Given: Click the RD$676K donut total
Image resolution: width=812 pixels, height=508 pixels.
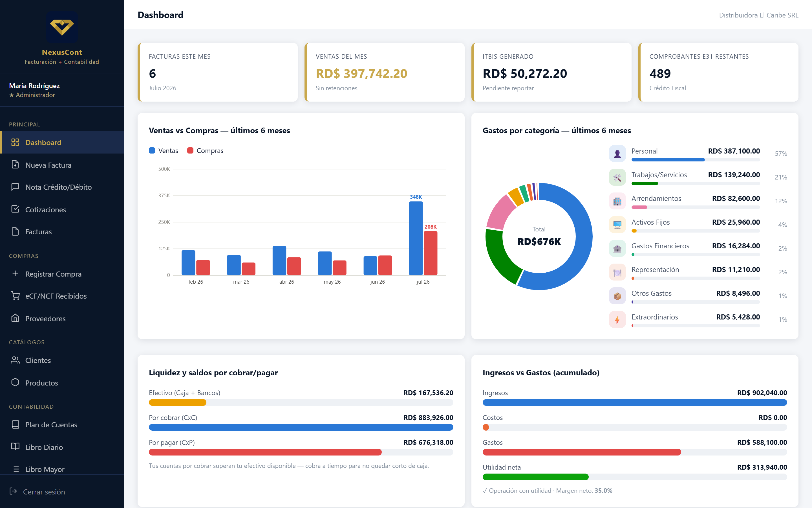Looking at the screenshot, I should point(539,242).
